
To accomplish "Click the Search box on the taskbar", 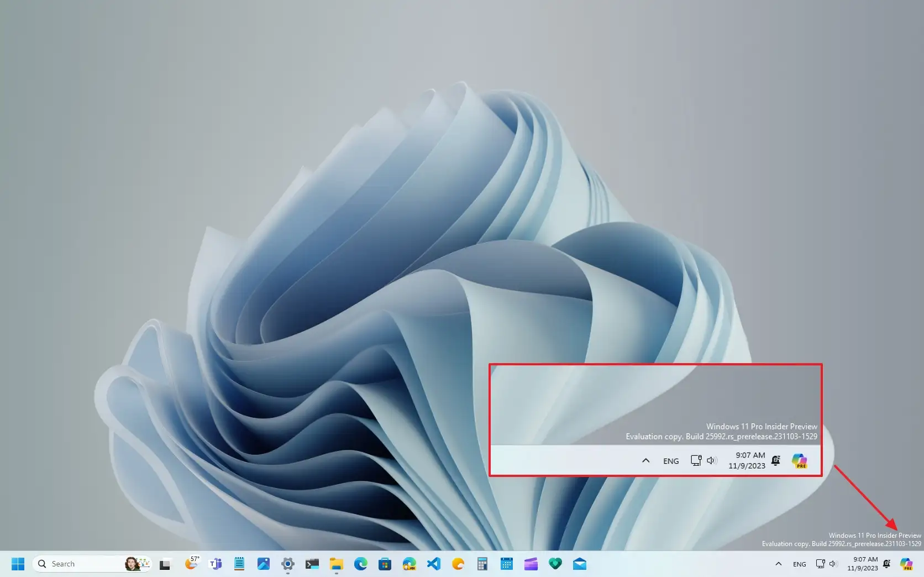I will click(x=83, y=563).
